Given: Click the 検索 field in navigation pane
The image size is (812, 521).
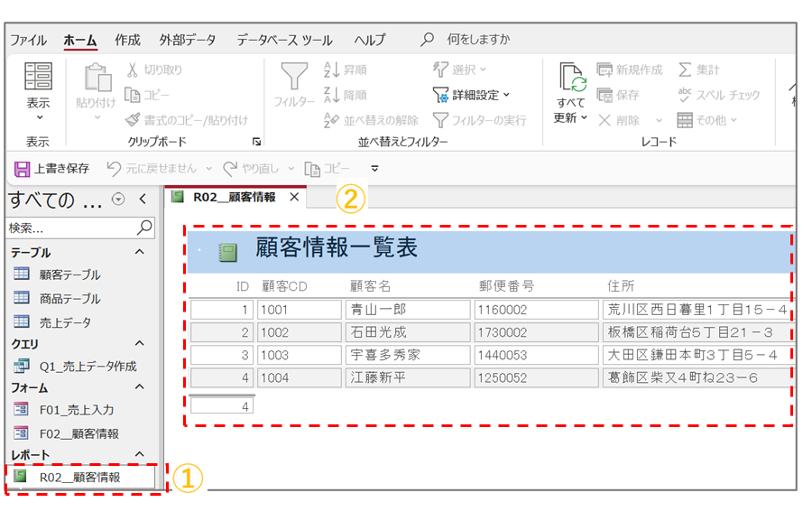Looking at the screenshot, I should point(70,228).
